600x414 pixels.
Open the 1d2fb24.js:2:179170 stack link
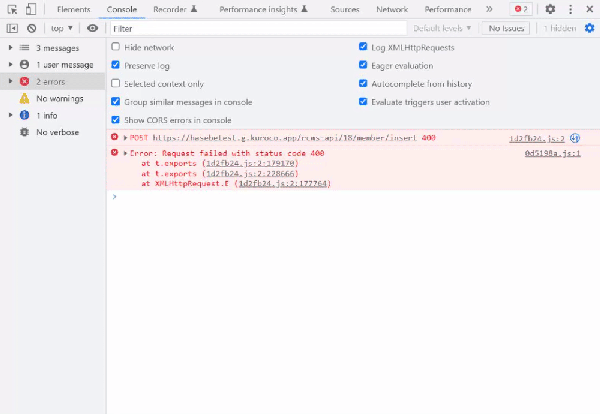pos(250,163)
